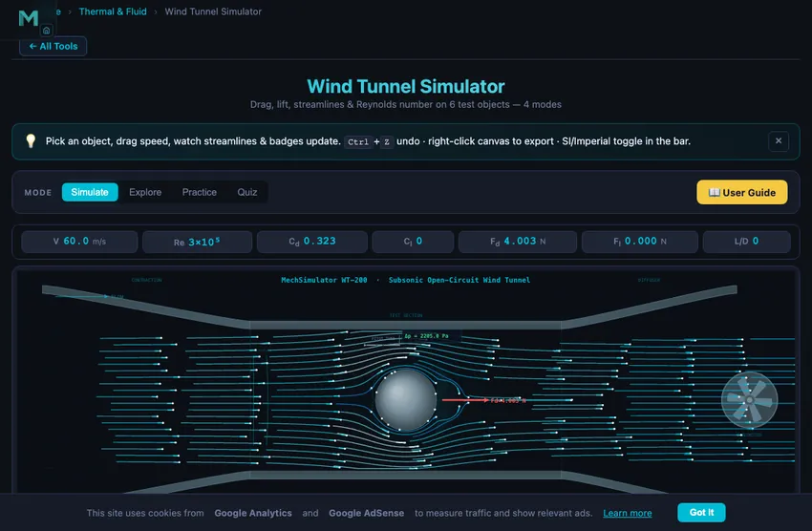The width and height of the screenshot is (812, 531).
Task: Select Simulate mode tab
Action: pyautogui.click(x=90, y=192)
